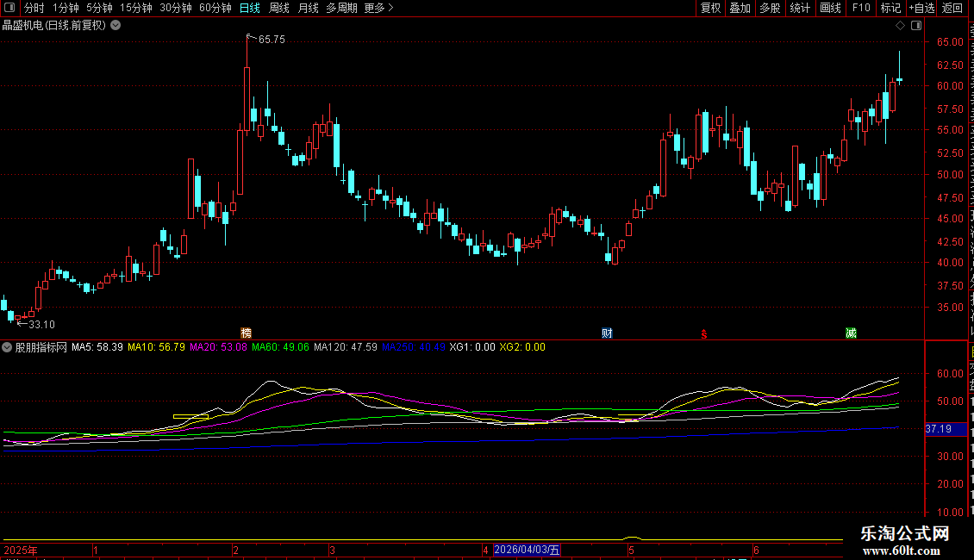The width and height of the screenshot is (974, 560).
Task: Click month 6 on the time axis
Action: (x=756, y=550)
